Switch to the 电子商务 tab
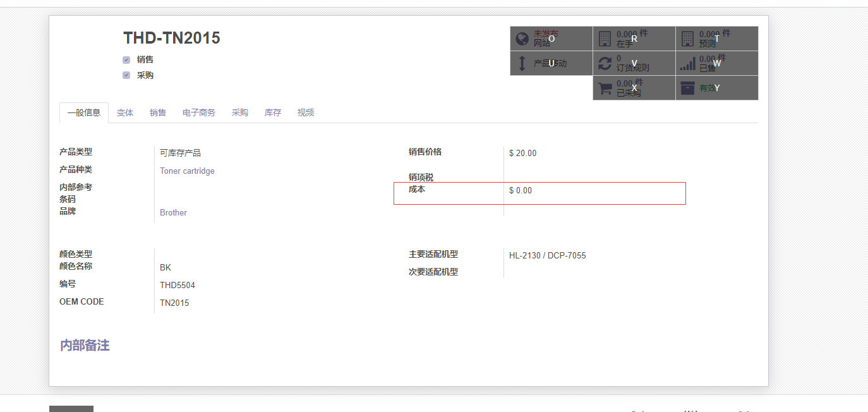868x412 pixels. tap(199, 112)
